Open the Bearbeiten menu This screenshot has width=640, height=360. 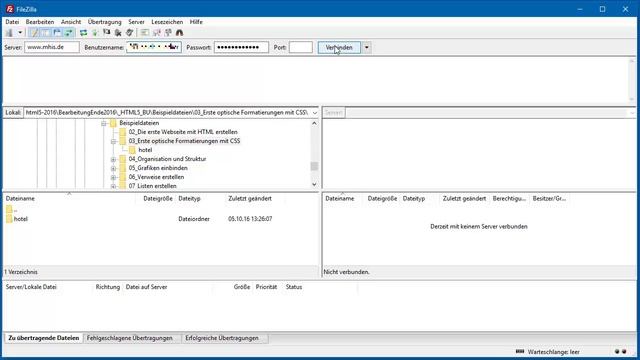tap(40, 22)
